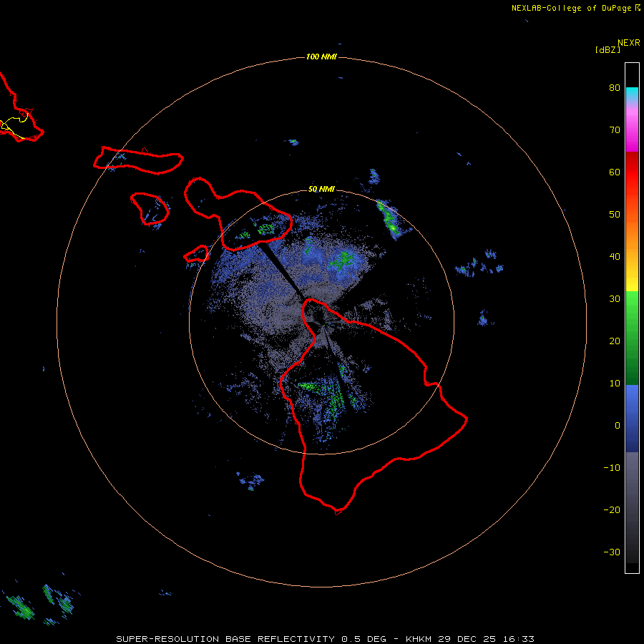Click the 60 value on dBZ scale

click(x=615, y=172)
